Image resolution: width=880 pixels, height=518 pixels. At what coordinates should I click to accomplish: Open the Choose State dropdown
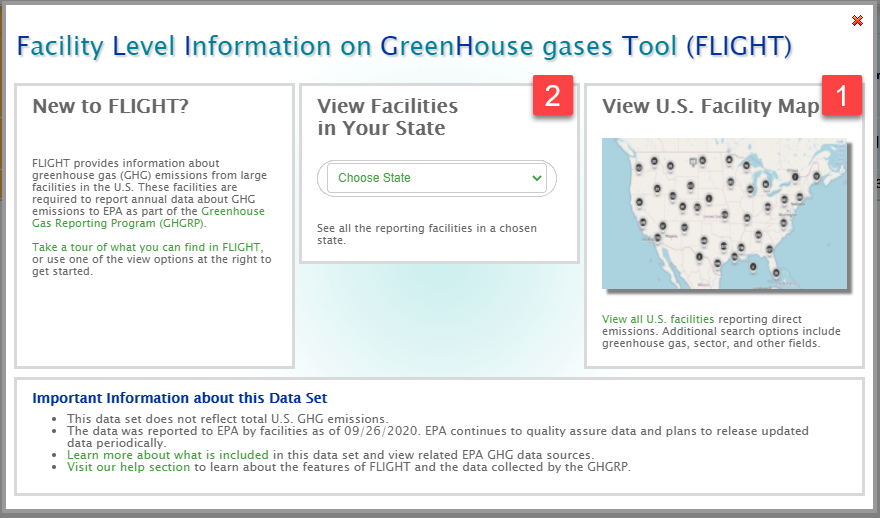pos(437,178)
